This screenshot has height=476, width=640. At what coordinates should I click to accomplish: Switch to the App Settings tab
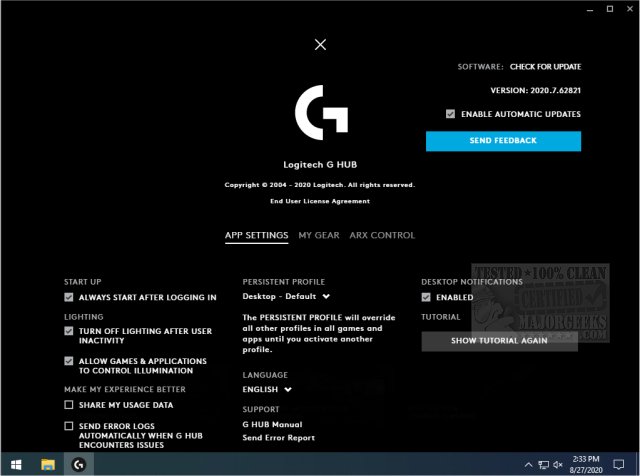256,236
